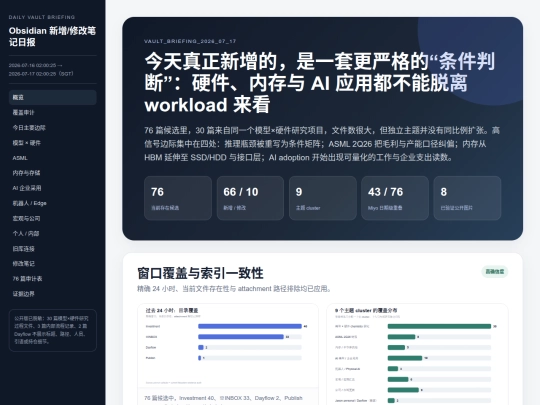Open 机器人 / Edge sidebar link
540x405 pixels.
(x=52, y=203)
